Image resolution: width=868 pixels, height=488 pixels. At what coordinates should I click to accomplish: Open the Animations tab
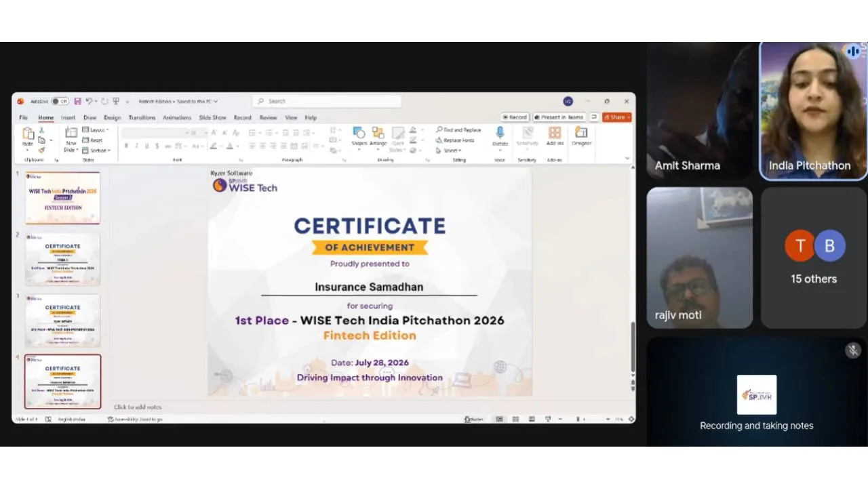pyautogui.click(x=177, y=117)
